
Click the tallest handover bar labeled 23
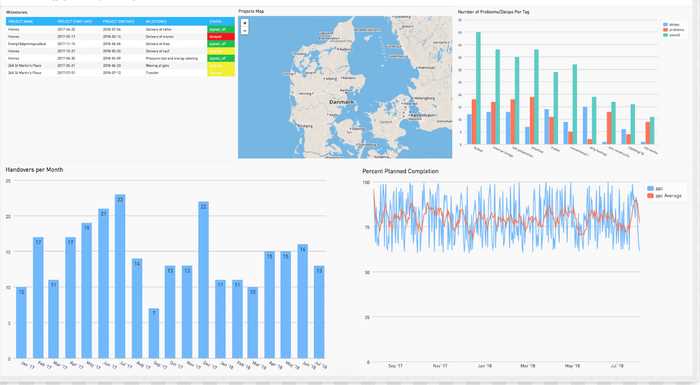(120, 276)
